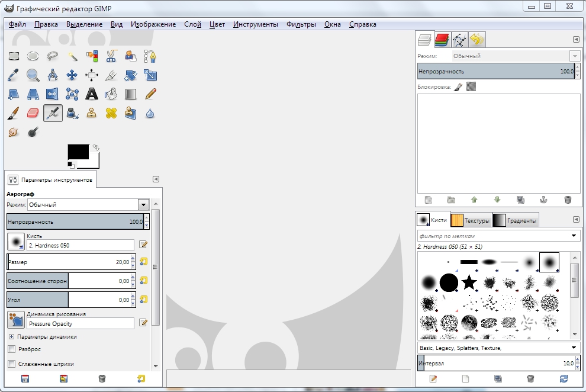This screenshot has height=392, width=586.
Task: Select the Scissors Select tool
Action: (111, 56)
